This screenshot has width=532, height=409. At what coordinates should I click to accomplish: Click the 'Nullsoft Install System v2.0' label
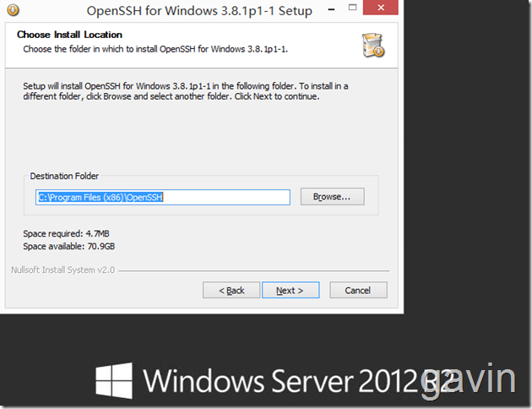point(63,270)
